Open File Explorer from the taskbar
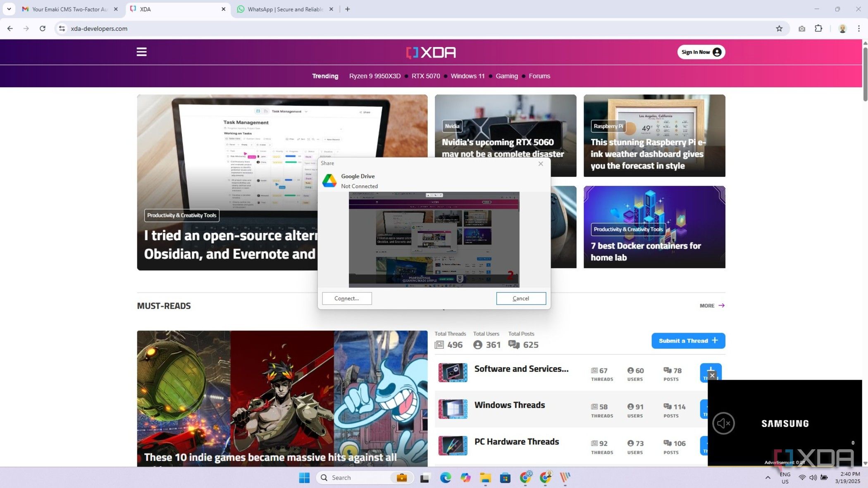The width and height of the screenshot is (868, 488). [x=485, y=478]
